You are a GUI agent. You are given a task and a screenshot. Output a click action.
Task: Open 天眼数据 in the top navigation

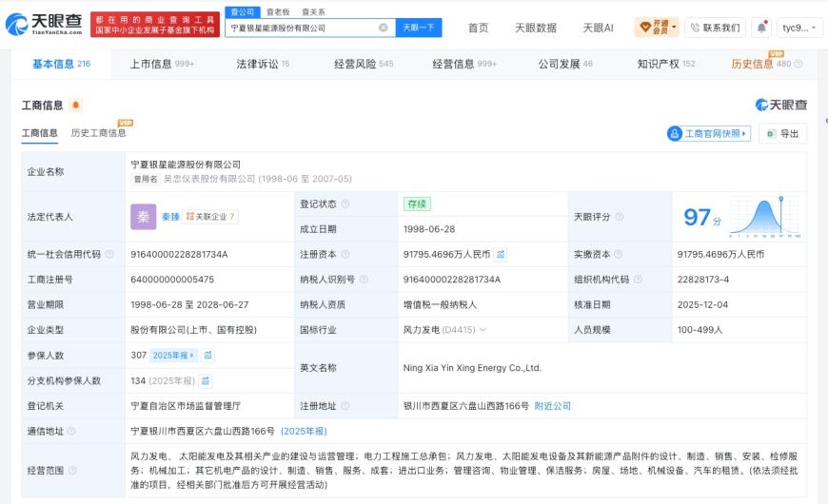point(536,28)
